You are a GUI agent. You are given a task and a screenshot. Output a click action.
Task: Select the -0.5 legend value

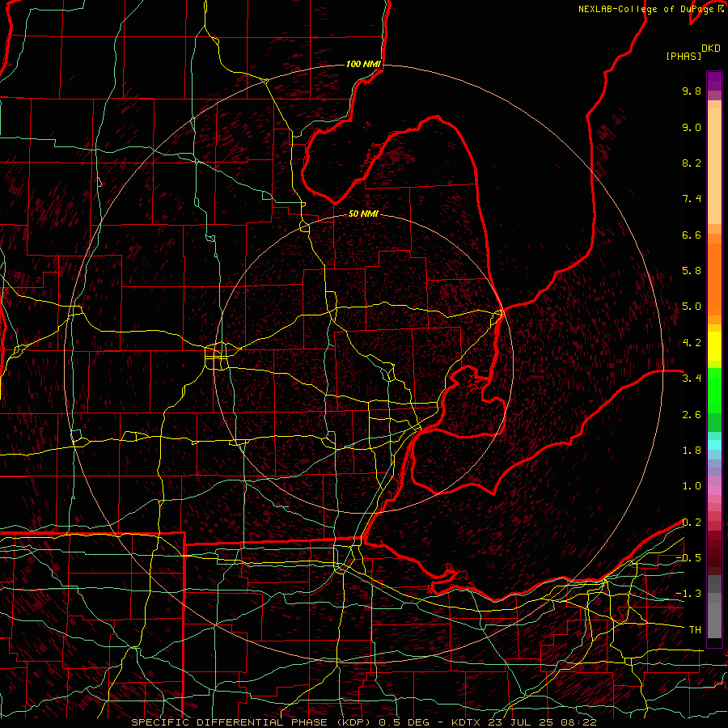[688, 558]
